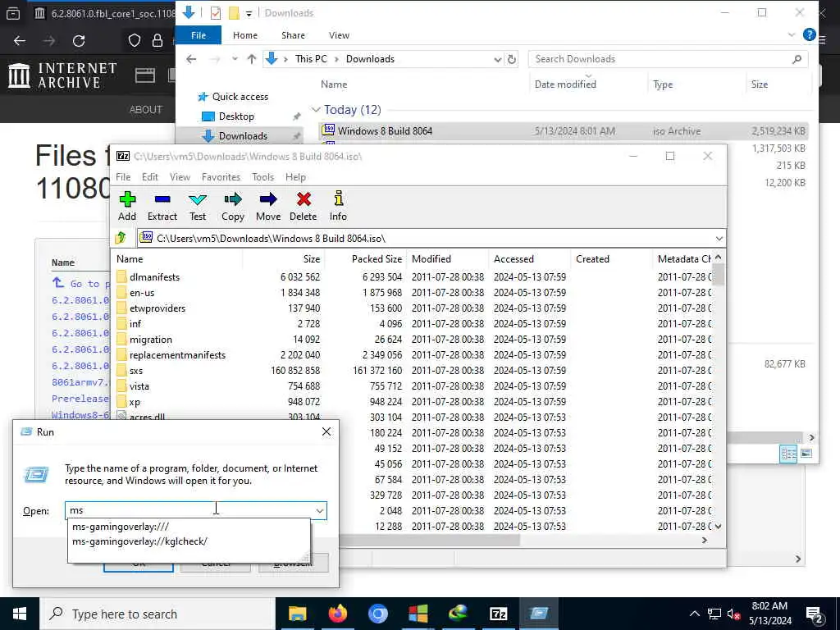Click the browser reload button
The height and width of the screenshot is (630, 840).
79,41
